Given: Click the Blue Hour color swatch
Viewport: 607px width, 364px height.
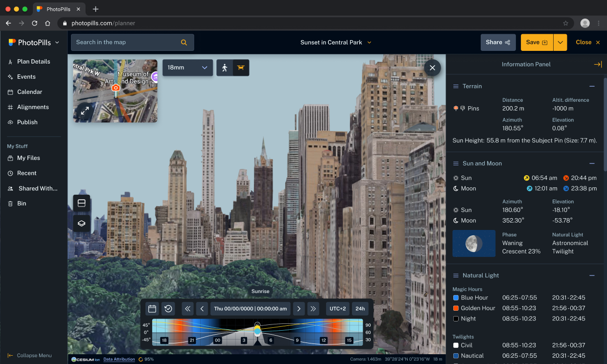Looking at the screenshot, I should pos(456,297).
